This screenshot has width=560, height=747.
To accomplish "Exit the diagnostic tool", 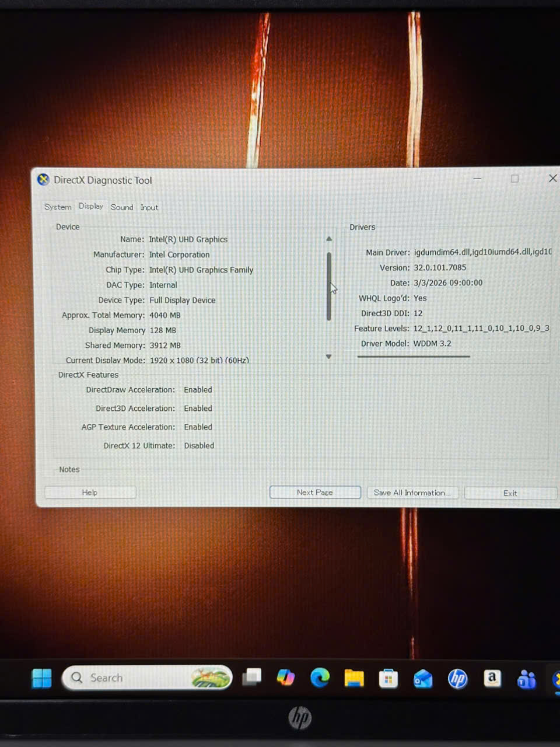I will coord(511,493).
